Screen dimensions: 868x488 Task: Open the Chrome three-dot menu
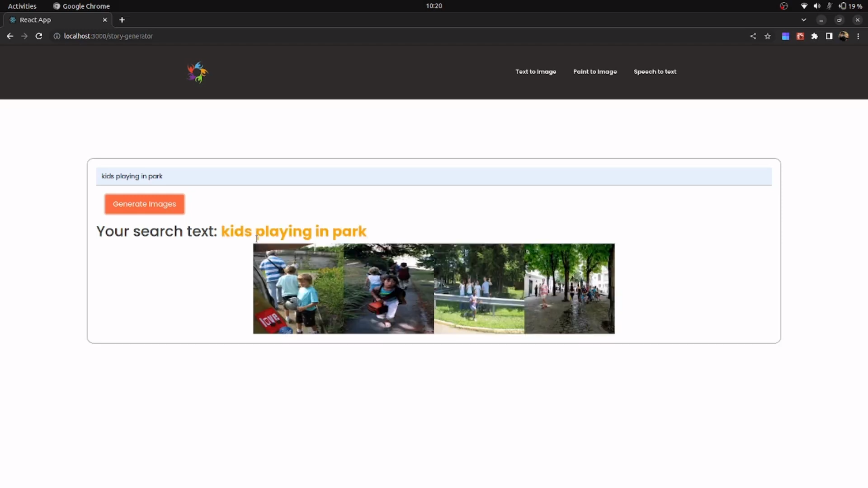coord(858,36)
